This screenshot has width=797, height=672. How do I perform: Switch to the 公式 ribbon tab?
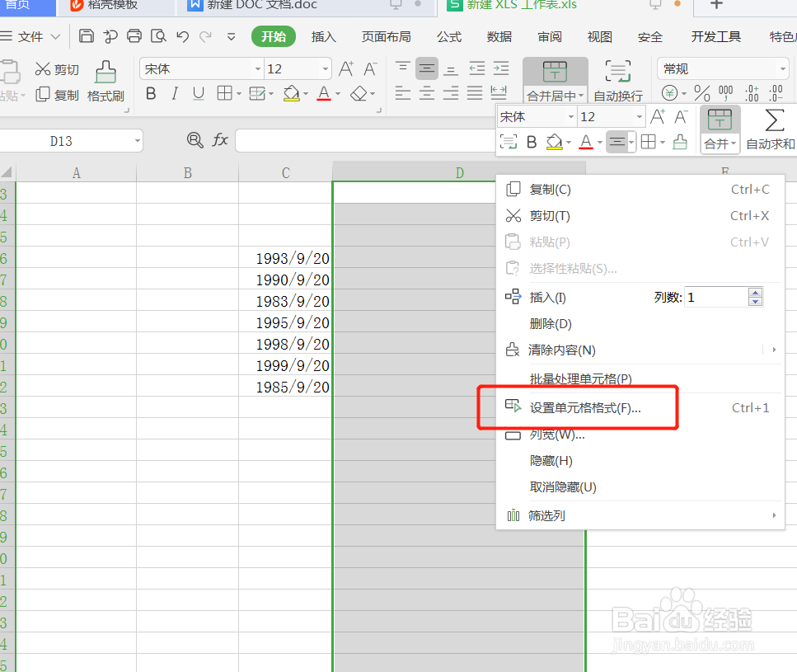[x=449, y=36]
